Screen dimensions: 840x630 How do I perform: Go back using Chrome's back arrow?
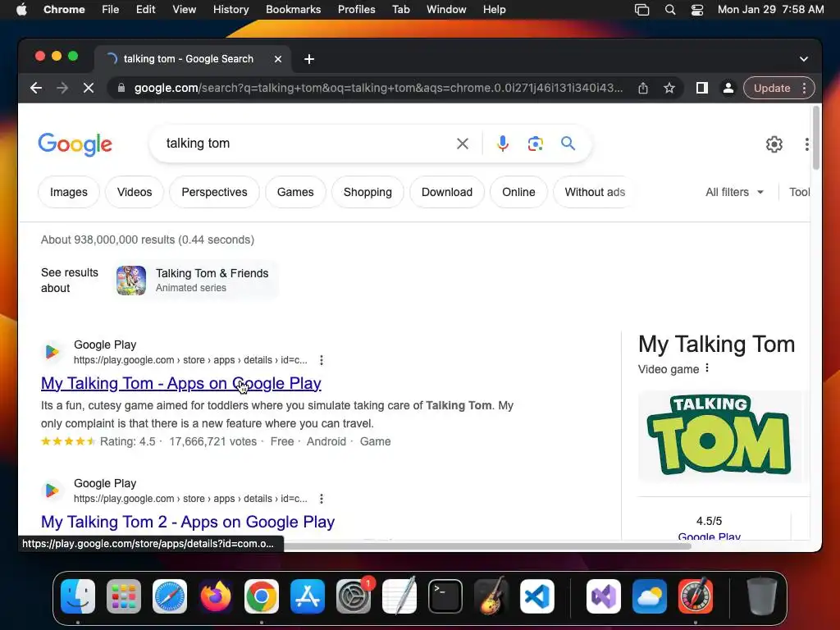tap(36, 88)
